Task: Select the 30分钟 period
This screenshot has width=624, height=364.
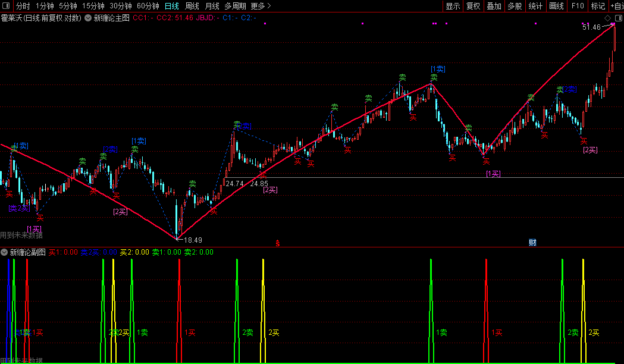Action: click(121, 6)
